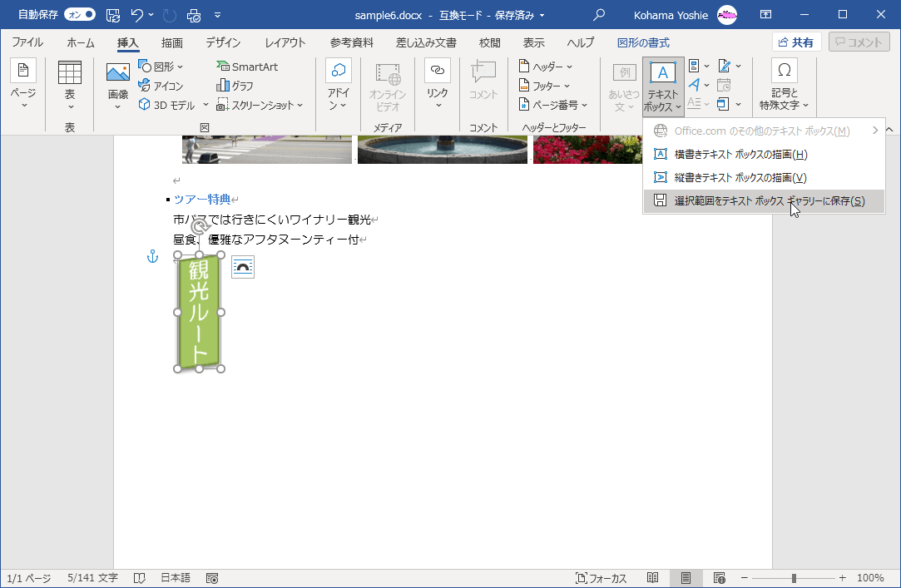Viewport: 901px width, 588px height.
Task: Open the 記号と特殊文字 dropdown
Action: coord(784,84)
